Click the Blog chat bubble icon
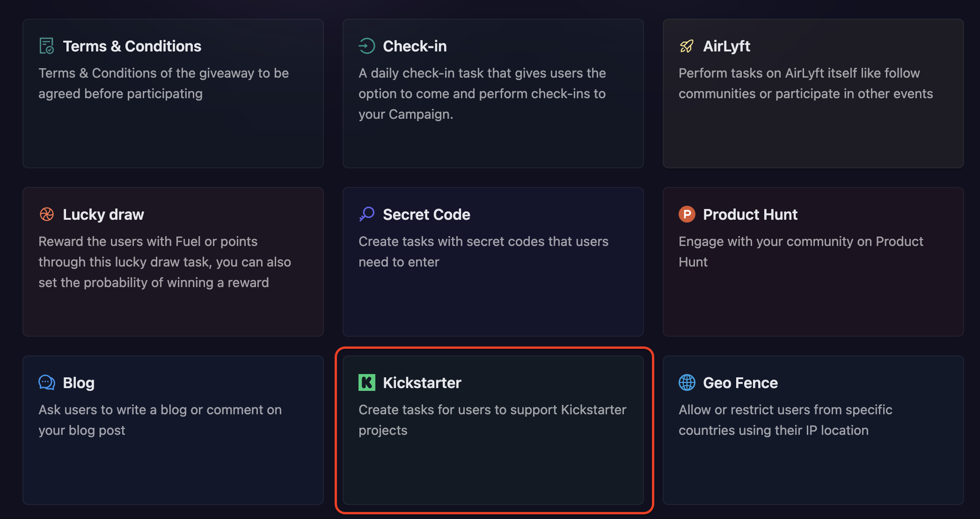 (x=47, y=382)
